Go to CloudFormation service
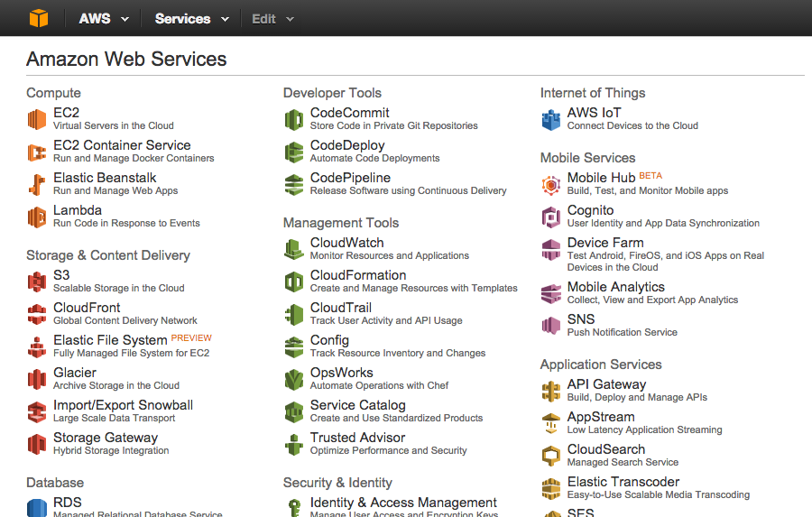Viewport: 812px width, 517px height. click(x=358, y=275)
